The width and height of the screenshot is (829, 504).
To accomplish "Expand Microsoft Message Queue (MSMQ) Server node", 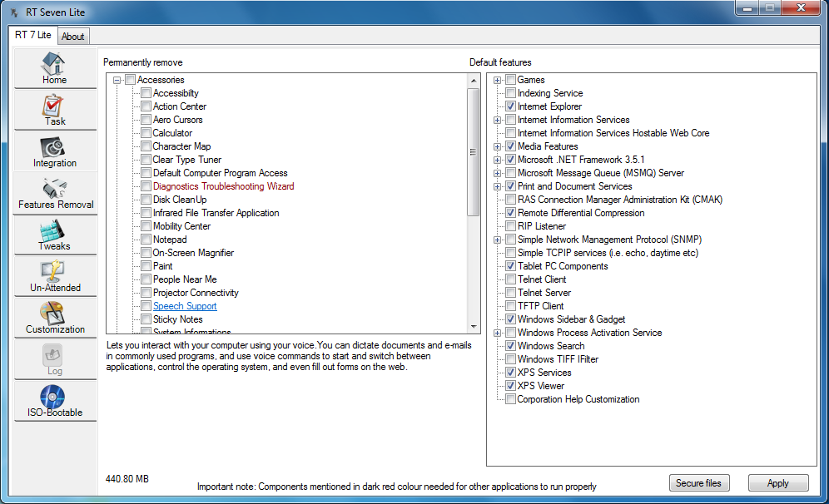I will point(497,173).
